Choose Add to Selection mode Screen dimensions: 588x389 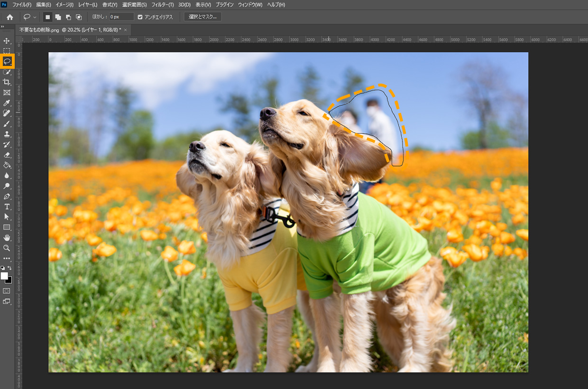[58, 17]
